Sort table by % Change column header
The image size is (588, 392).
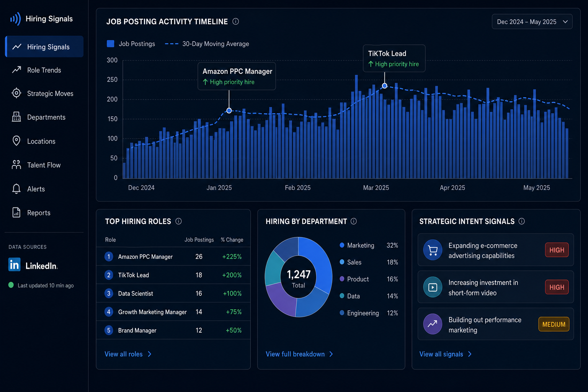pos(232,240)
